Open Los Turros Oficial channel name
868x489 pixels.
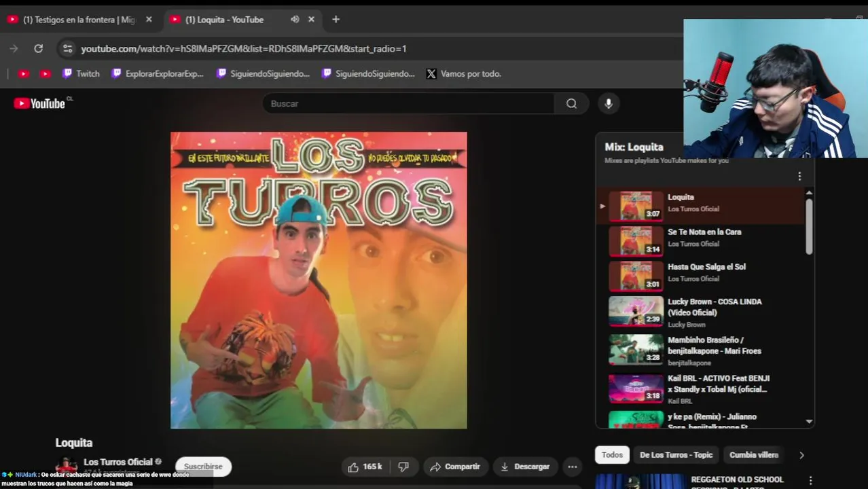coord(118,462)
